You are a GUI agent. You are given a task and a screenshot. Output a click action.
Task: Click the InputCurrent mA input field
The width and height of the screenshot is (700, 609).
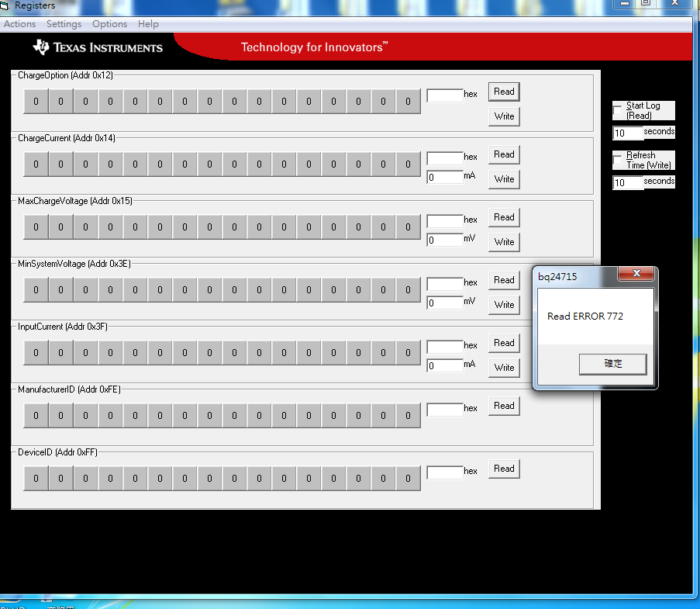pyautogui.click(x=445, y=366)
